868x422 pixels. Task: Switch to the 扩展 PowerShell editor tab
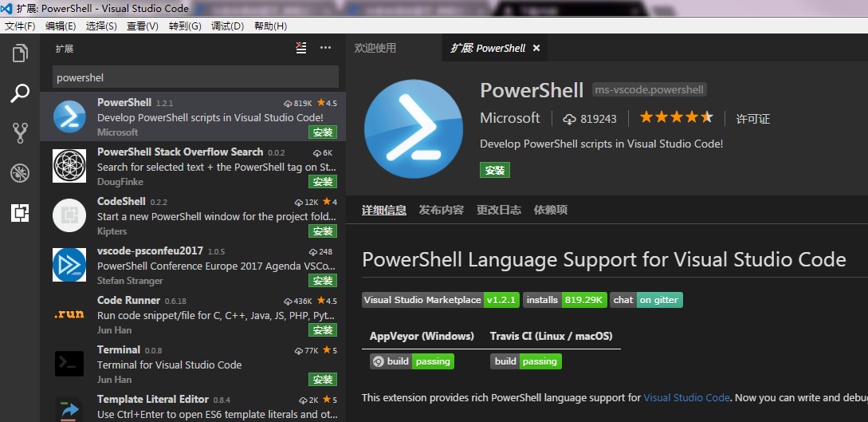click(x=495, y=48)
